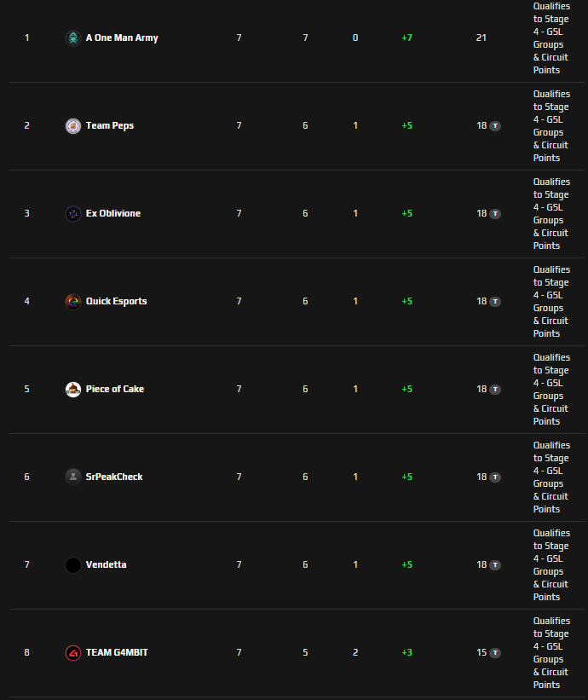Open the SrPeakCheck team name link

click(114, 477)
